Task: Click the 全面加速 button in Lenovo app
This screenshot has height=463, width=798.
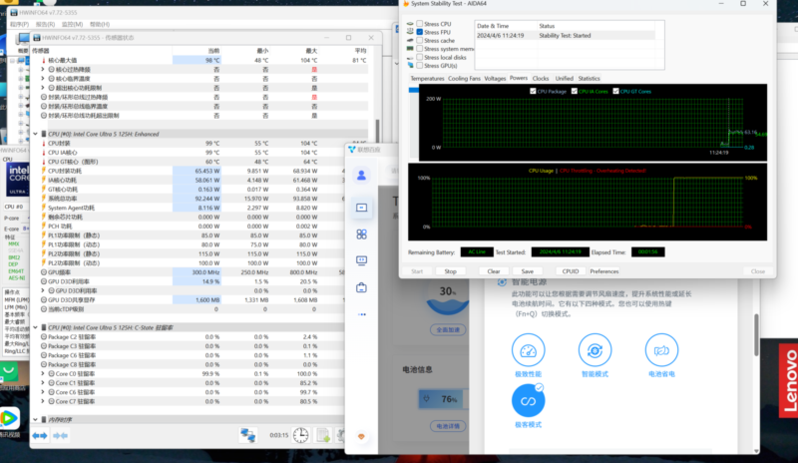Action: click(x=448, y=330)
